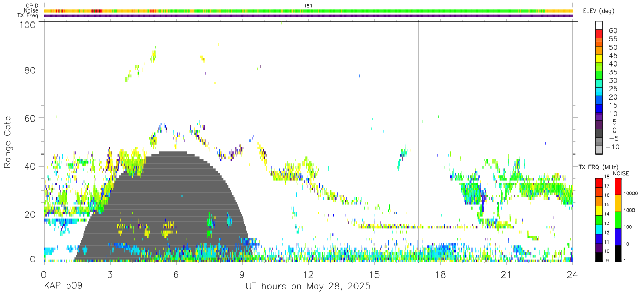The height and width of the screenshot is (297, 644).
Task: Click the NOISE legend title
Action: [x=620, y=173]
